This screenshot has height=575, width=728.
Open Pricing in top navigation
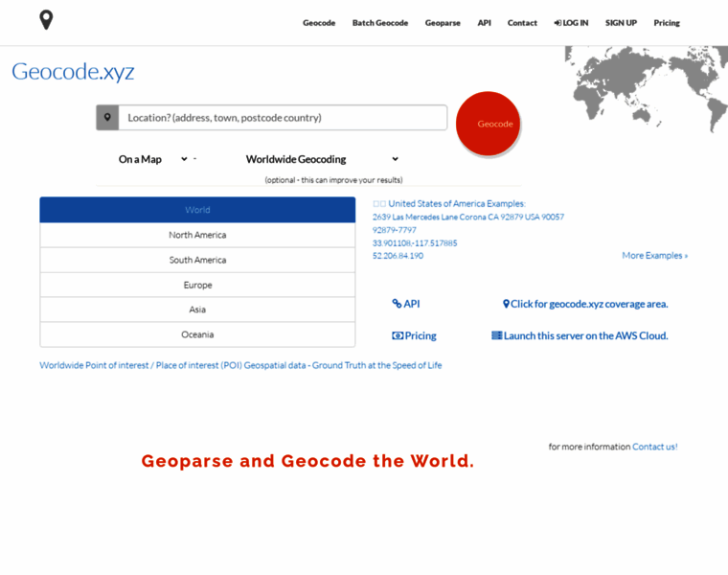(x=667, y=23)
